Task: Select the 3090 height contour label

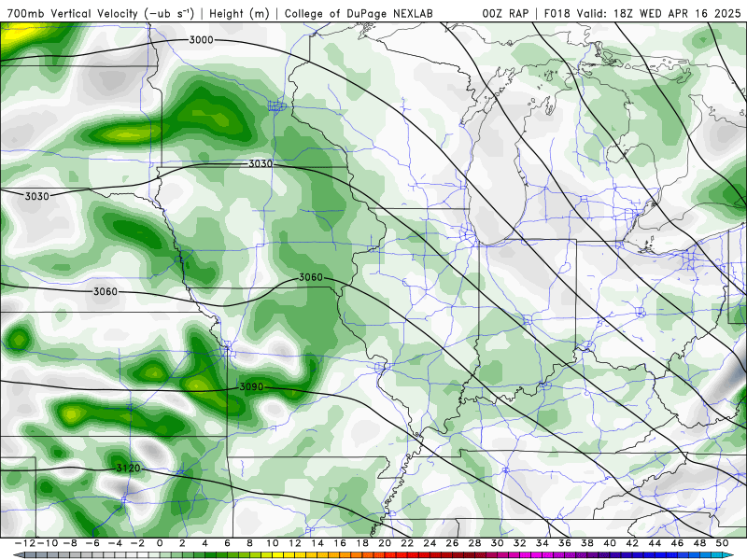Action: 251,386
